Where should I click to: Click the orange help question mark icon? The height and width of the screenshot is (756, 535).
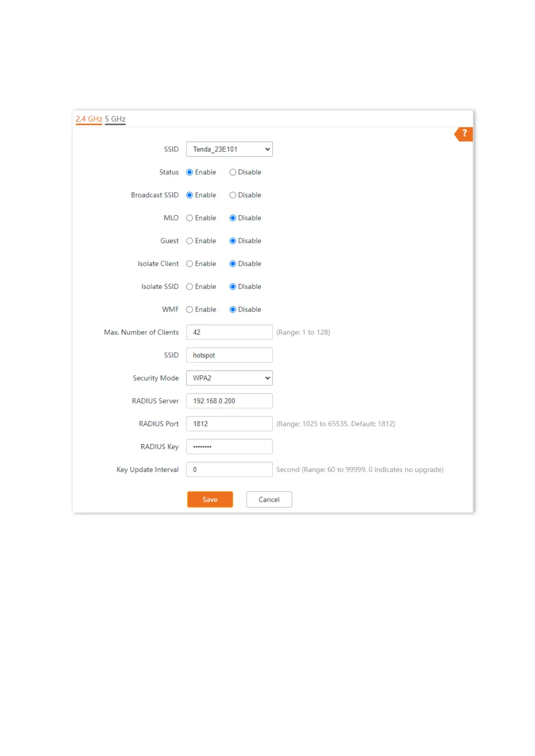(x=464, y=134)
